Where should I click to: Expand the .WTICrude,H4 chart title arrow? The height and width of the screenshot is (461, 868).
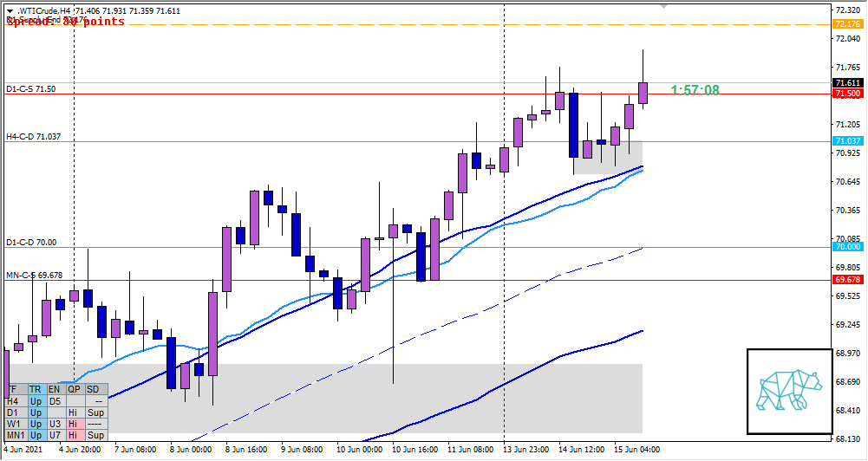(10, 10)
